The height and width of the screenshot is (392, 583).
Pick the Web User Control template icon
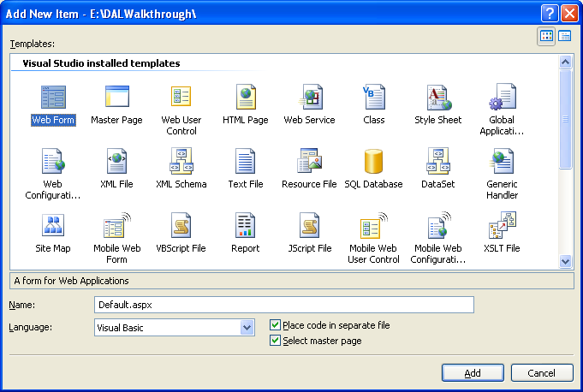click(181, 96)
